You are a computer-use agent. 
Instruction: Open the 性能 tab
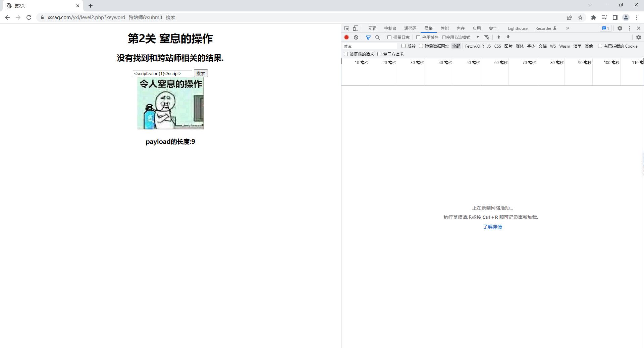click(444, 28)
